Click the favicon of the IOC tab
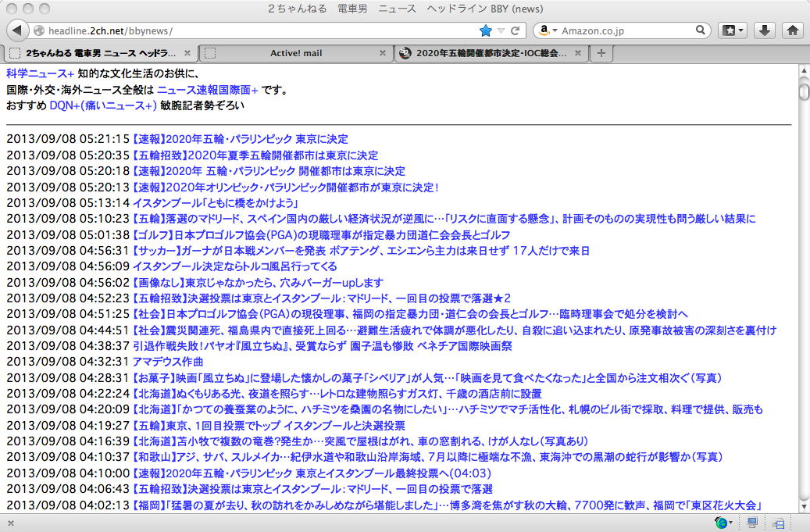Screen dimensions: 810x532 tap(405, 52)
